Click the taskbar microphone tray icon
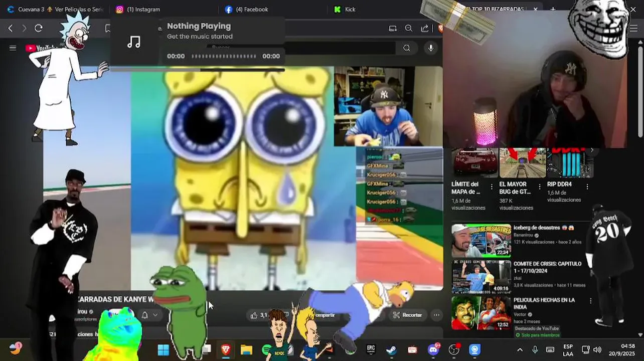Screen dimensions: 644x361 (535, 350)
